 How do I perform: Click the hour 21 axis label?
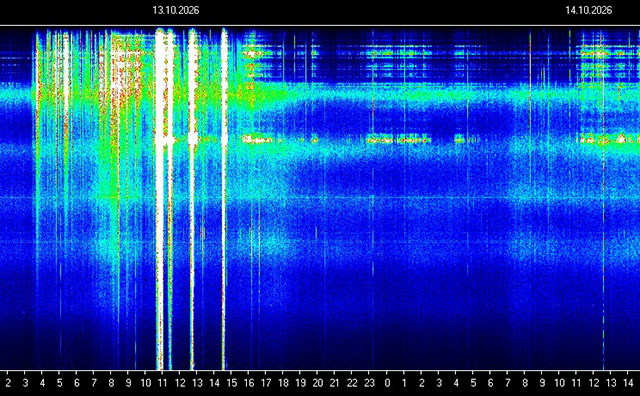[335, 383]
